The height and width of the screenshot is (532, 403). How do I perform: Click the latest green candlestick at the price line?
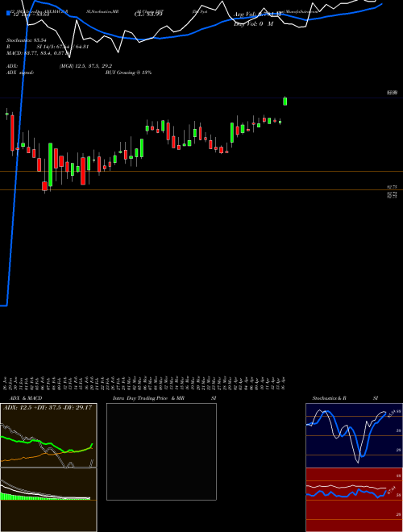point(285,101)
